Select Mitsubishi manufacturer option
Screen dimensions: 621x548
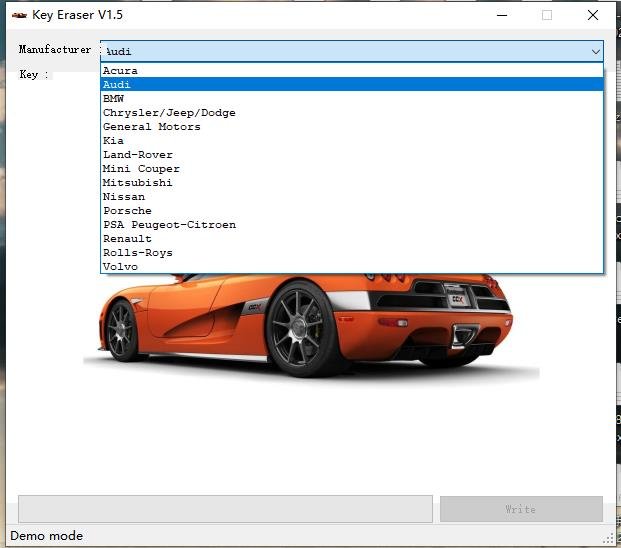[137, 183]
